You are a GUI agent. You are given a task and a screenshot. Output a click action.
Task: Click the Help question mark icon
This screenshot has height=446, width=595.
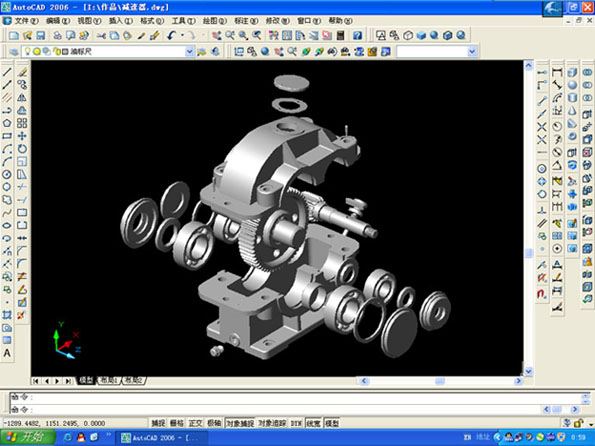click(357, 36)
